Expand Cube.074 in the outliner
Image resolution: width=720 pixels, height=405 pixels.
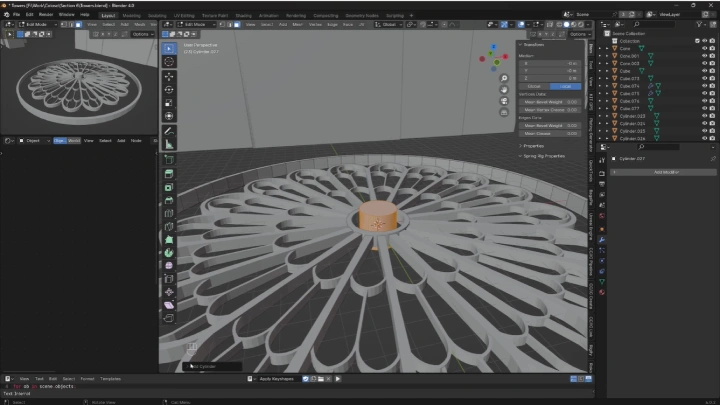pyautogui.click(x=607, y=86)
